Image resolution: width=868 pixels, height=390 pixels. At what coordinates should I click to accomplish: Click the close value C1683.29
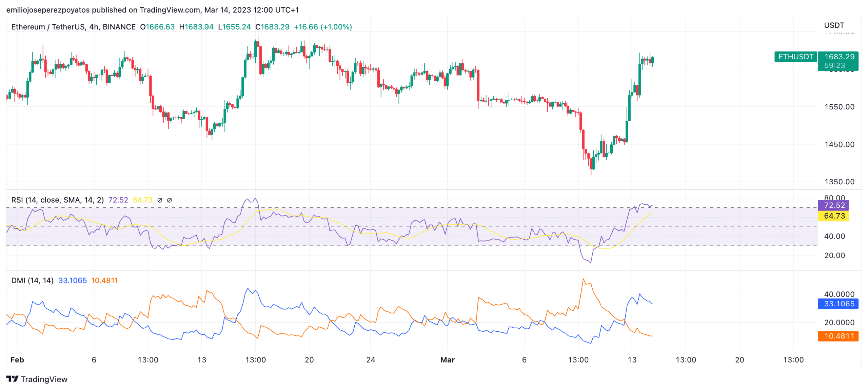(272, 27)
